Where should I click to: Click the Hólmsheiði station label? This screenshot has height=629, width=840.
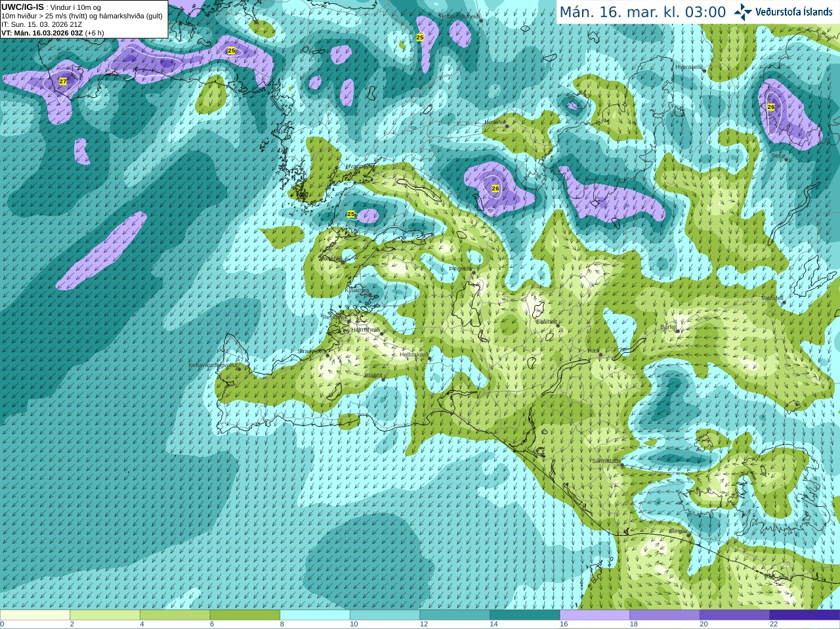tap(366, 330)
